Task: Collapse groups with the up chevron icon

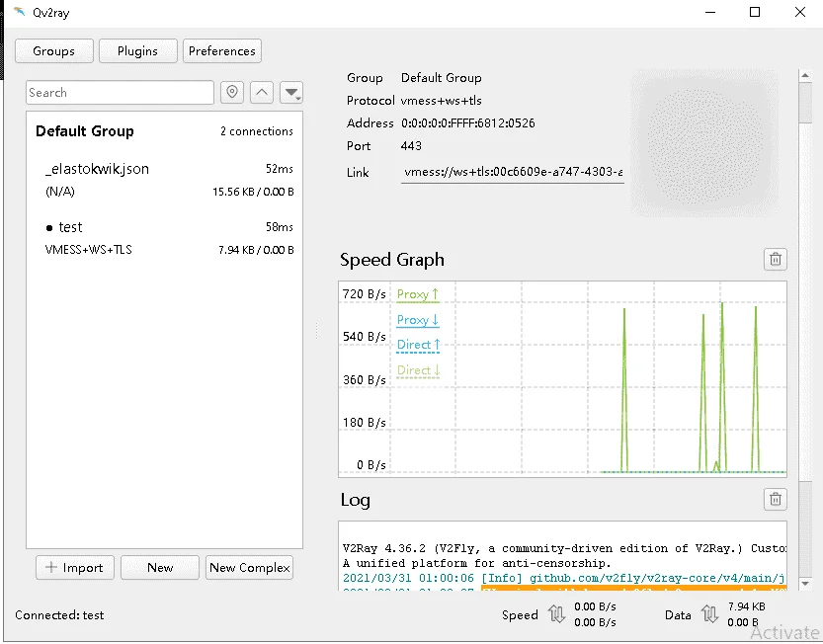Action: (x=262, y=93)
